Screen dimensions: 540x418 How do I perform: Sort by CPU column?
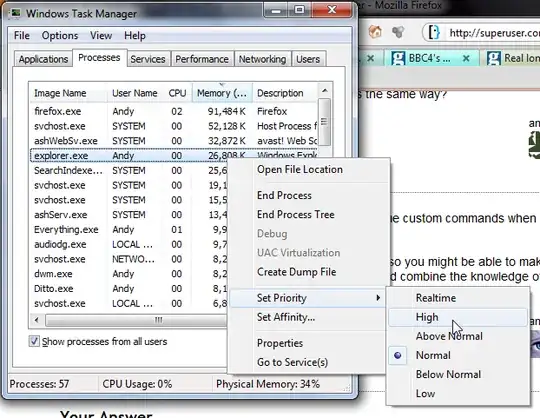[178, 93]
